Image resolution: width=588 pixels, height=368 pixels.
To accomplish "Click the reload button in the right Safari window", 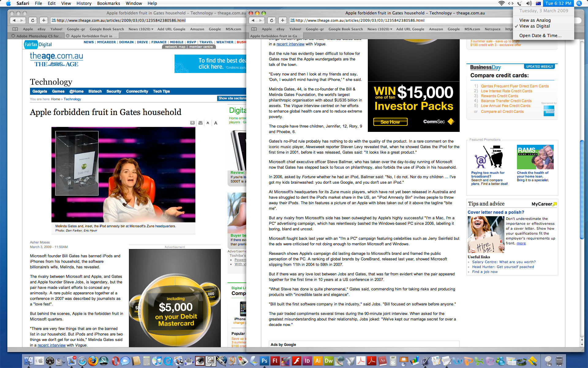I will tap(272, 21).
